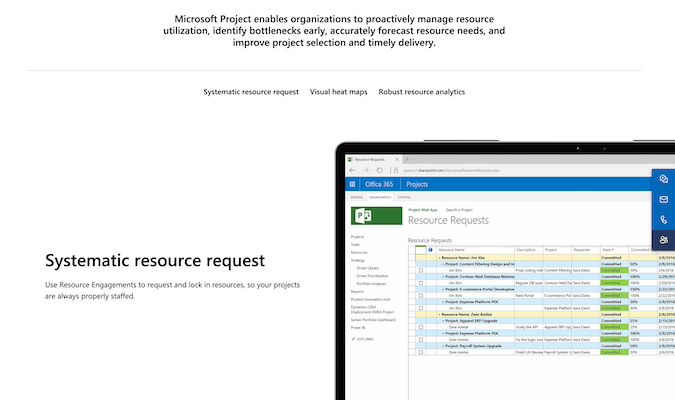675x400 pixels.
Task: Open 'Product Innovation Hub' navigation link
Action: pos(370,299)
